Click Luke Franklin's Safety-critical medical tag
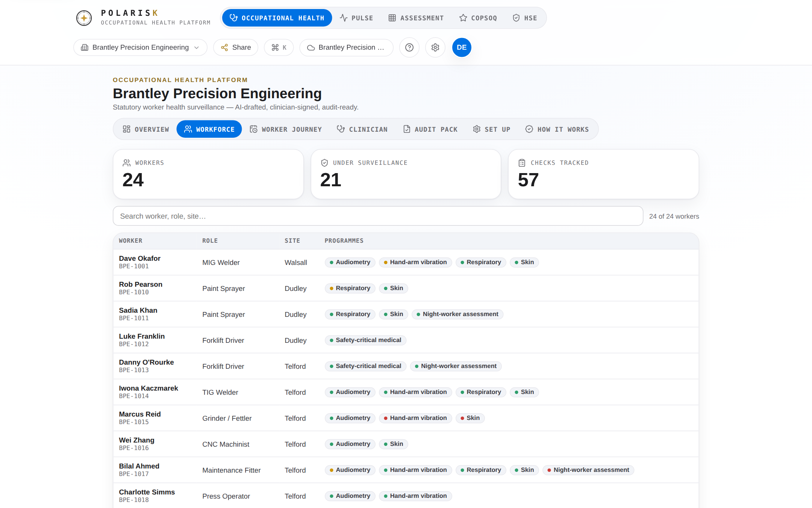This screenshot has height=508, width=812. 365,340
